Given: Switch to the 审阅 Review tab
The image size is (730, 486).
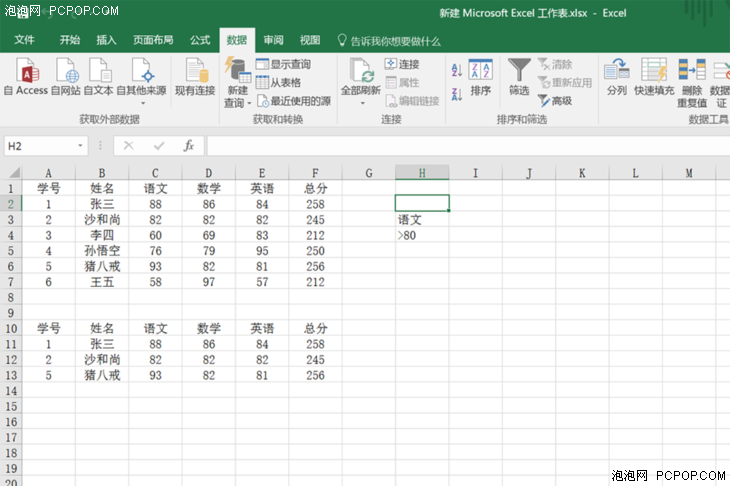Looking at the screenshot, I should pos(273,40).
